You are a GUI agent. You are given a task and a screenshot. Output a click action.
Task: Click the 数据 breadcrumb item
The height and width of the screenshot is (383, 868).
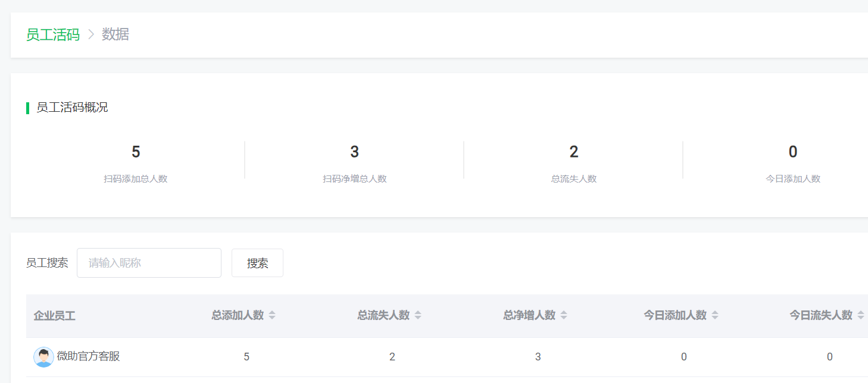[115, 34]
